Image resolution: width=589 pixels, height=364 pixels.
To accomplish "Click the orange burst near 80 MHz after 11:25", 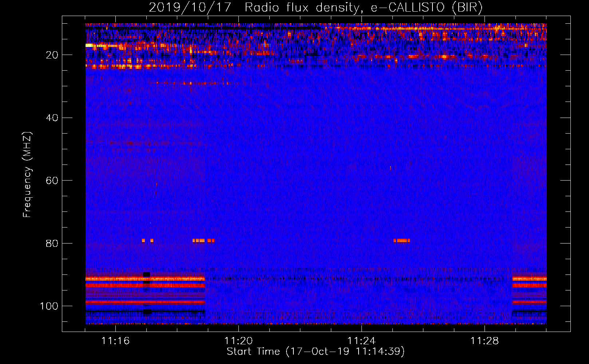I will coord(402,240).
